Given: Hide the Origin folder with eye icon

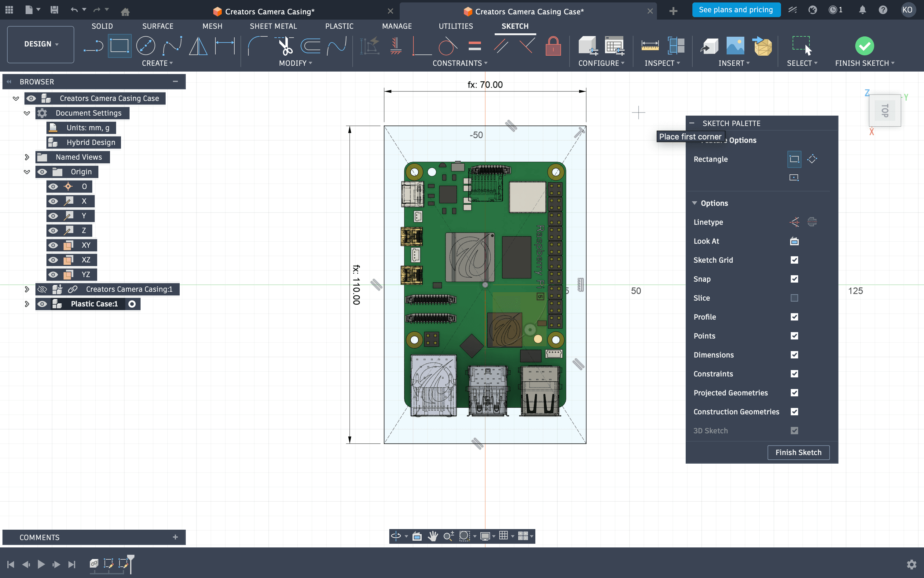Looking at the screenshot, I should tap(42, 172).
